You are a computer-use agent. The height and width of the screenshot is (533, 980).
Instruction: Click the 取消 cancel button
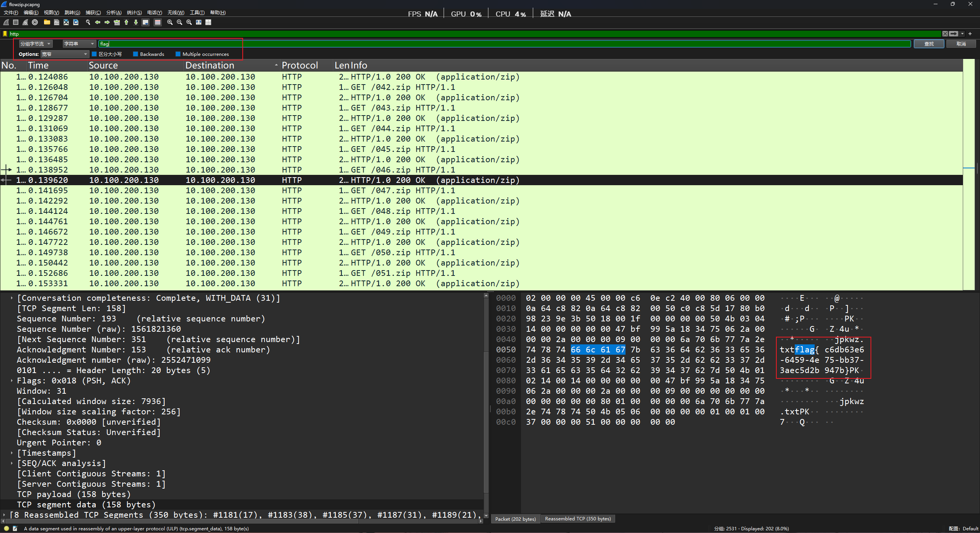pyautogui.click(x=961, y=44)
